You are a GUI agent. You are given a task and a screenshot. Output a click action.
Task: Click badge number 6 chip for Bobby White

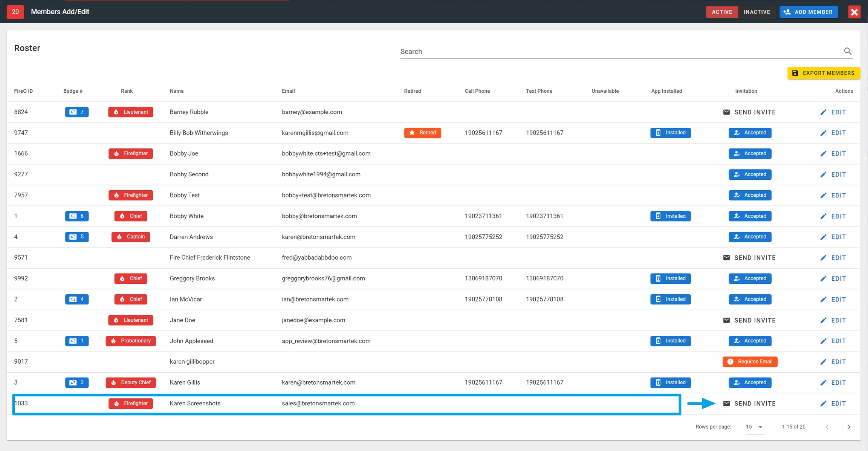(77, 216)
